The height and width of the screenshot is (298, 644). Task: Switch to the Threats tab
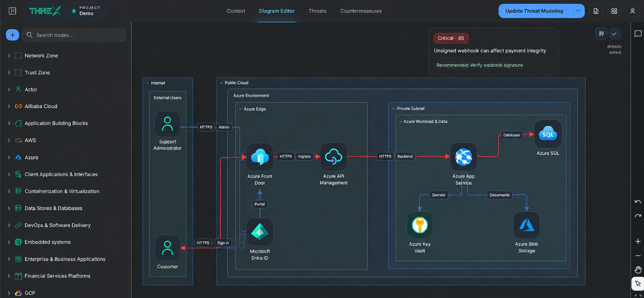pos(317,11)
